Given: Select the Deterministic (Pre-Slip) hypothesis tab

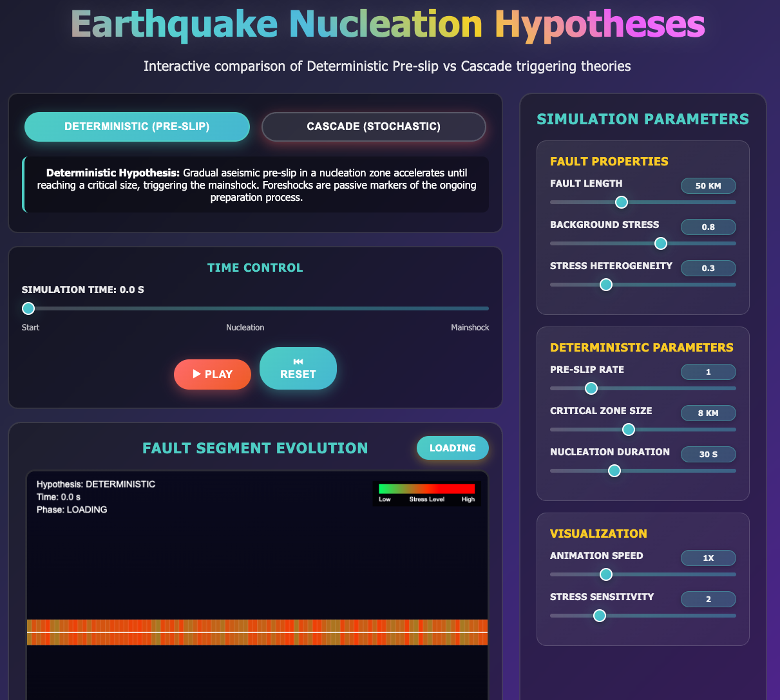Looking at the screenshot, I should coord(137,127).
